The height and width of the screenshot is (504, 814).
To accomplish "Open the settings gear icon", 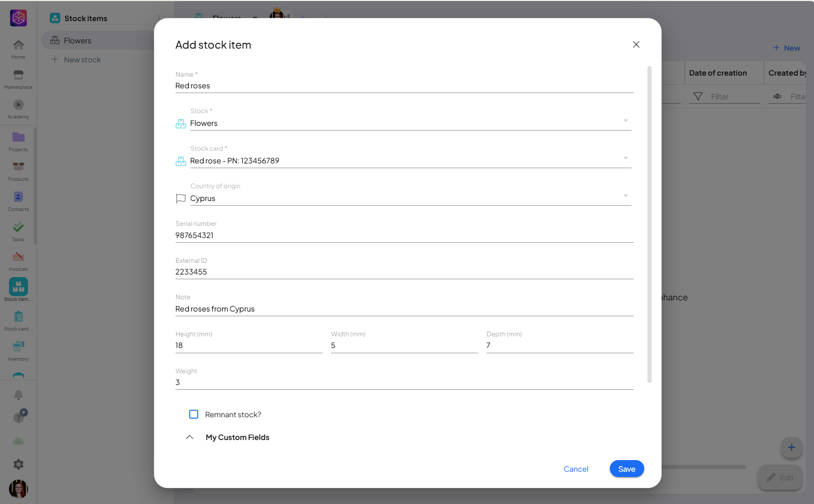I will 18,464.
